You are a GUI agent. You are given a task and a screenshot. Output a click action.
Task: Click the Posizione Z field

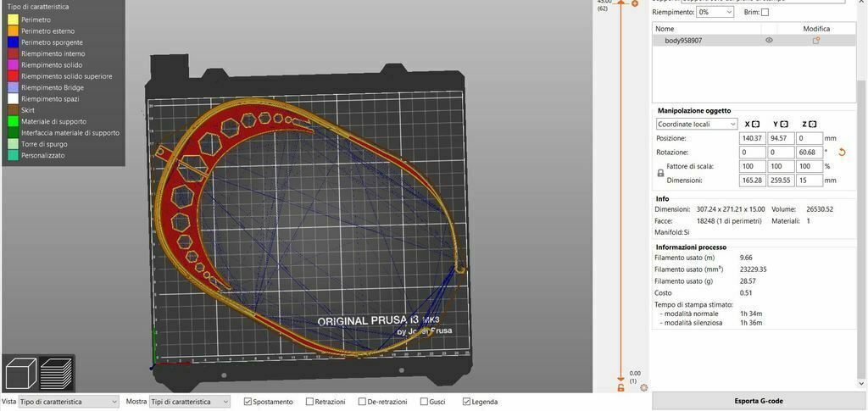click(810, 138)
